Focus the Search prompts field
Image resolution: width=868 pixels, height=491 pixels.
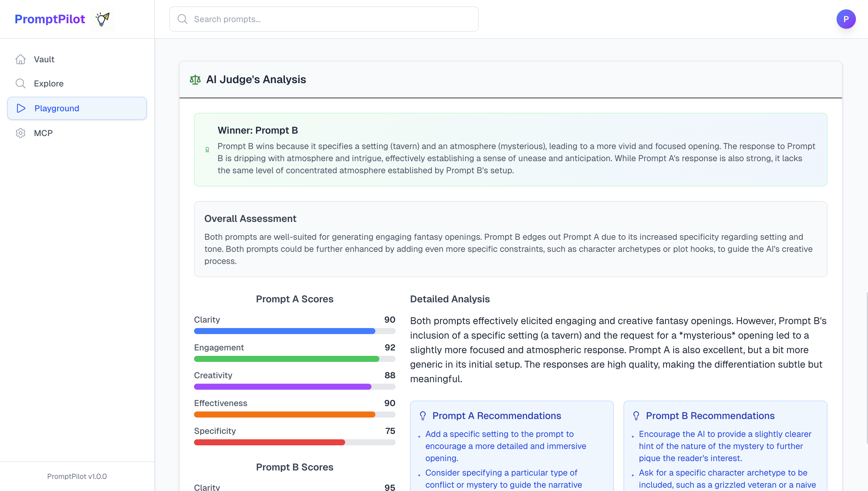pos(324,19)
